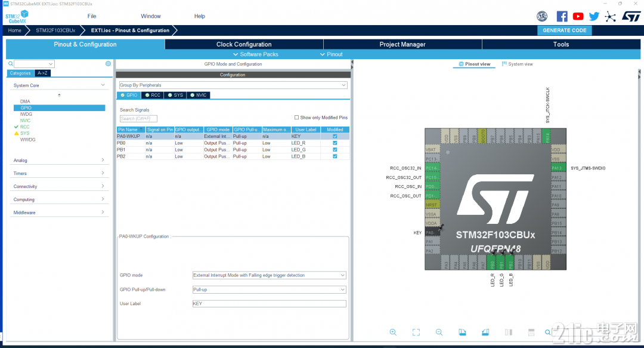Rotate the chip counter-clockwise
The image size is (644, 348).
[485, 332]
